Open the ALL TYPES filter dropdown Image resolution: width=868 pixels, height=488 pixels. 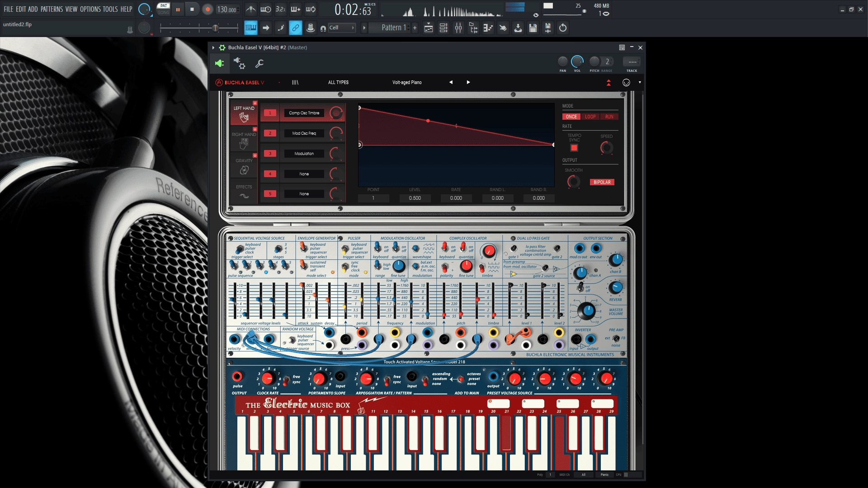tap(338, 83)
